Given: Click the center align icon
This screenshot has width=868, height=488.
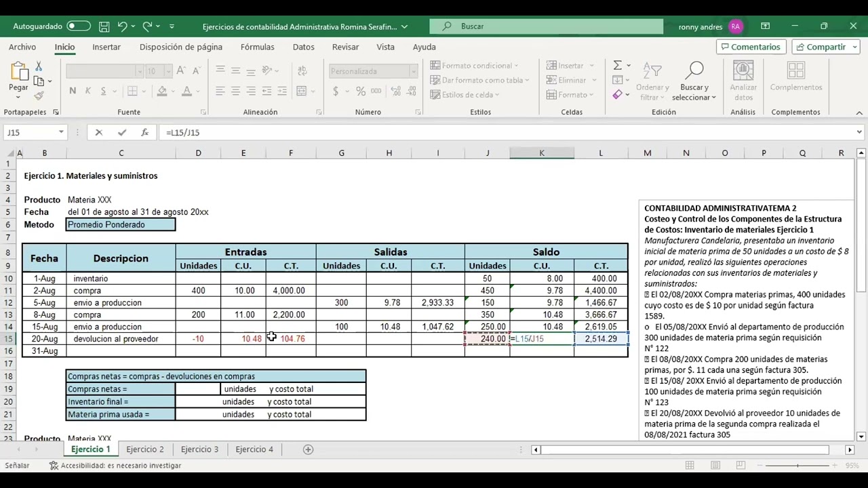Looking at the screenshot, I should coord(235,91).
